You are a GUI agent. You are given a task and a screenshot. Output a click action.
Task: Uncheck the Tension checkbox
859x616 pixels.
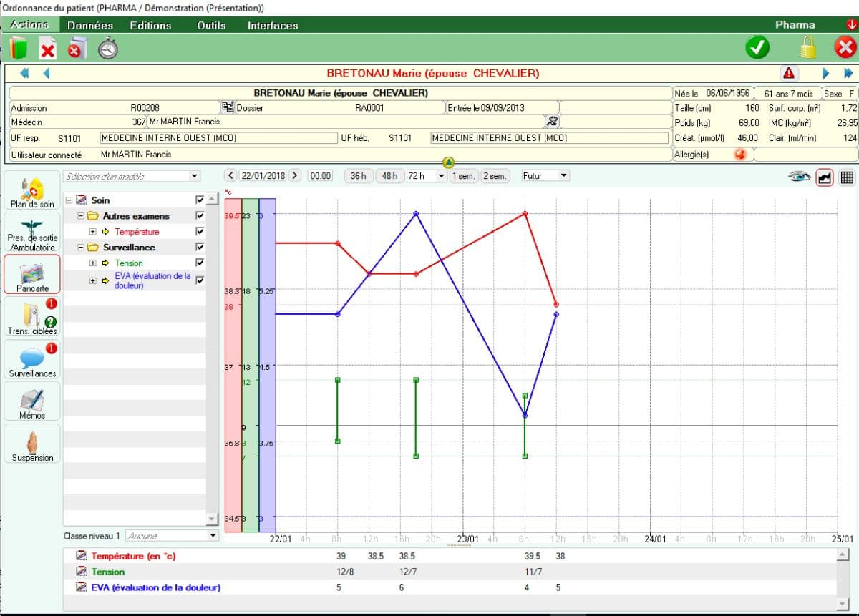(x=200, y=263)
